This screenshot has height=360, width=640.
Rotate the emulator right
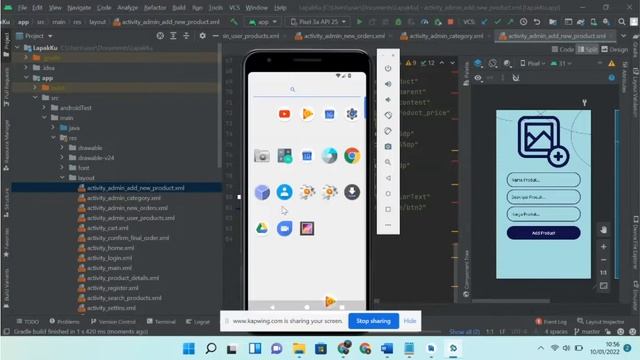coord(388,131)
